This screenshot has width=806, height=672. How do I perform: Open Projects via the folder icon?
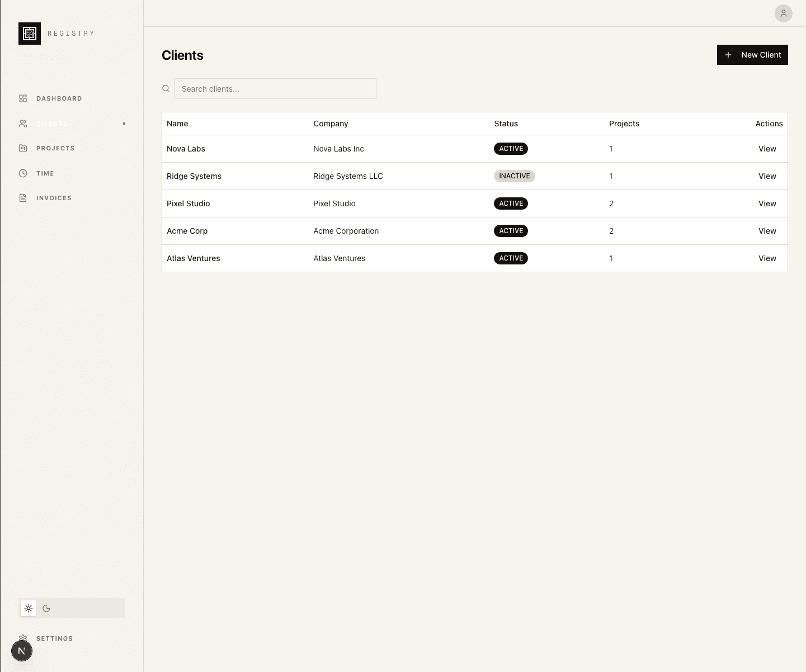pyautogui.click(x=23, y=148)
